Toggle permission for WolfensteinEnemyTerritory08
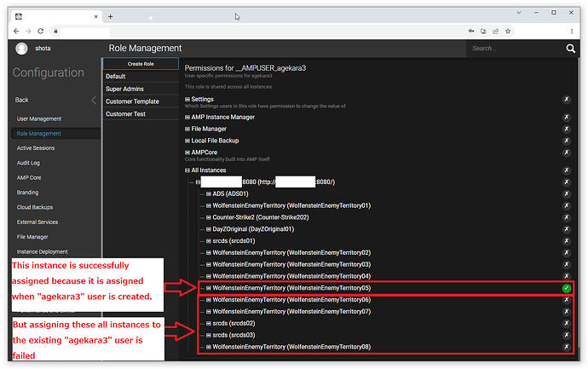This screenshot has width=588, height=369. click(x=566, y=347)
